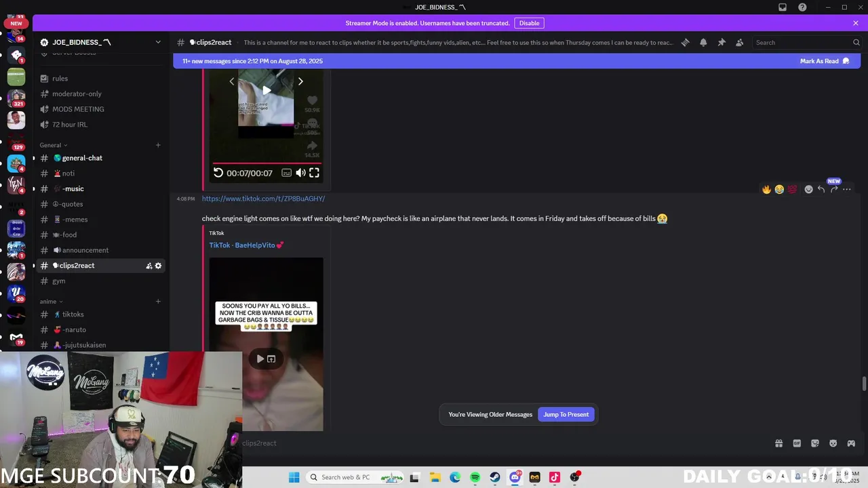Enter fullscreen on video player
868x488 pixels.
click(x=314, y=173)
